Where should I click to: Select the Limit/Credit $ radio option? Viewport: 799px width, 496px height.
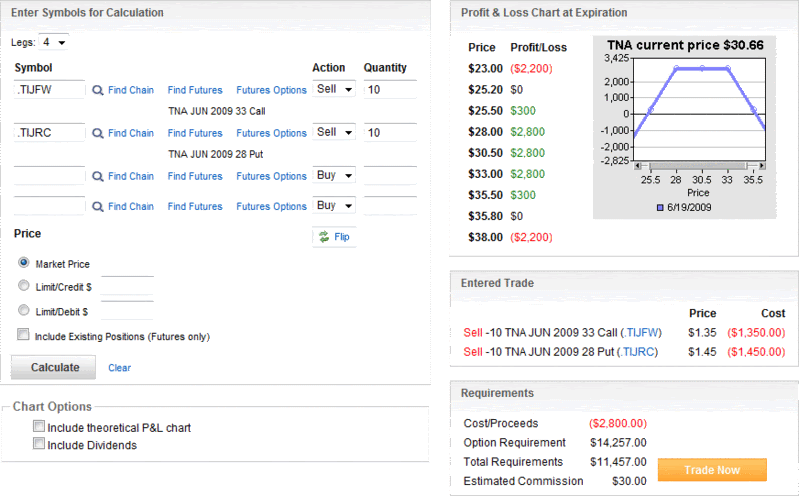coord(24,286)
